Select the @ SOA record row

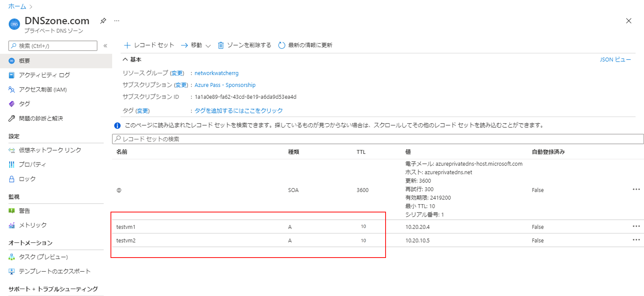click(378, 190)
